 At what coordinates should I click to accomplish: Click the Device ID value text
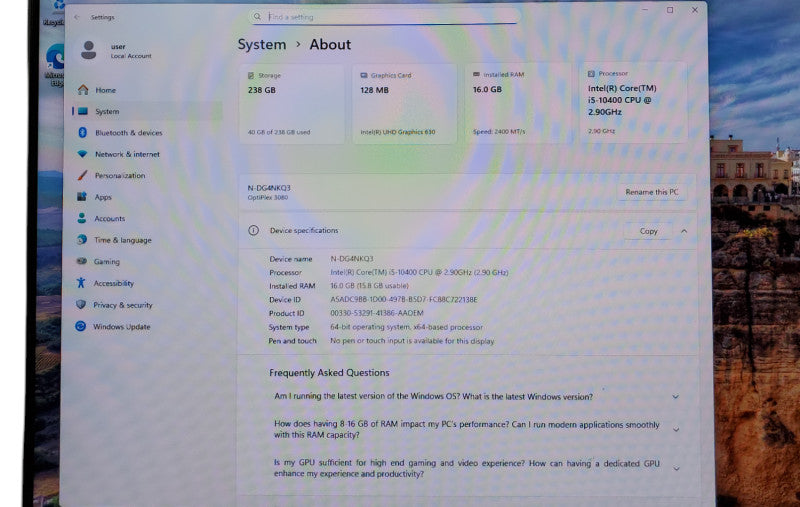click(404, 299)
